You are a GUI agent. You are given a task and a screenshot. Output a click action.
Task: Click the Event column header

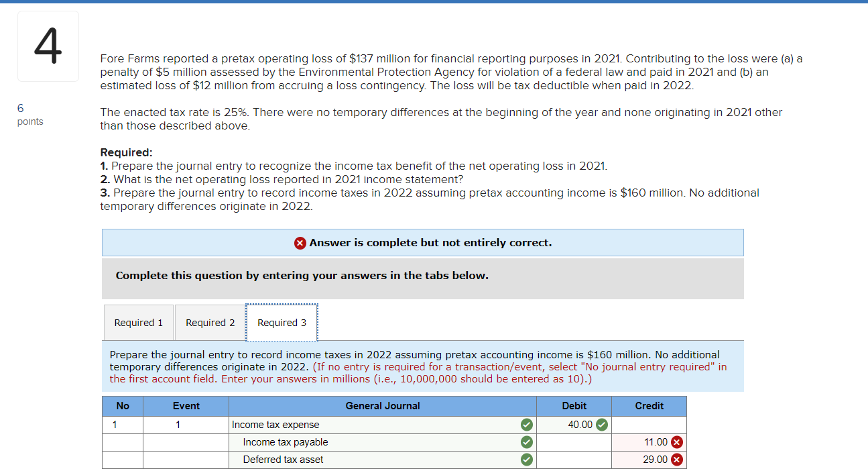point(186,406)
